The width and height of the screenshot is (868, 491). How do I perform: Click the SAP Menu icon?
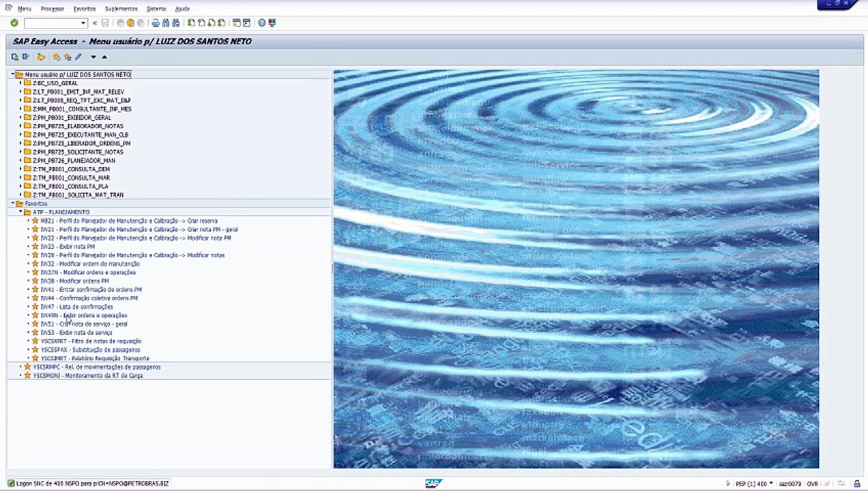pos(26,57)
